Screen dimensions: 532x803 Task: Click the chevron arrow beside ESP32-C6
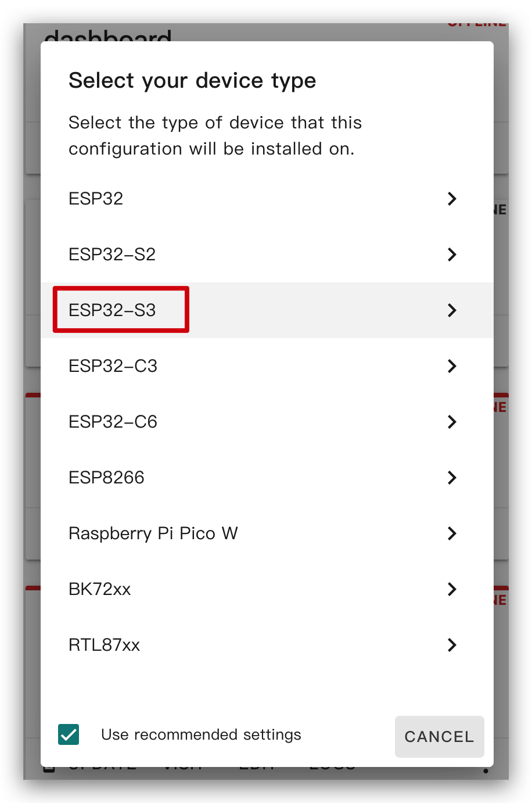(x=452, y=422)
